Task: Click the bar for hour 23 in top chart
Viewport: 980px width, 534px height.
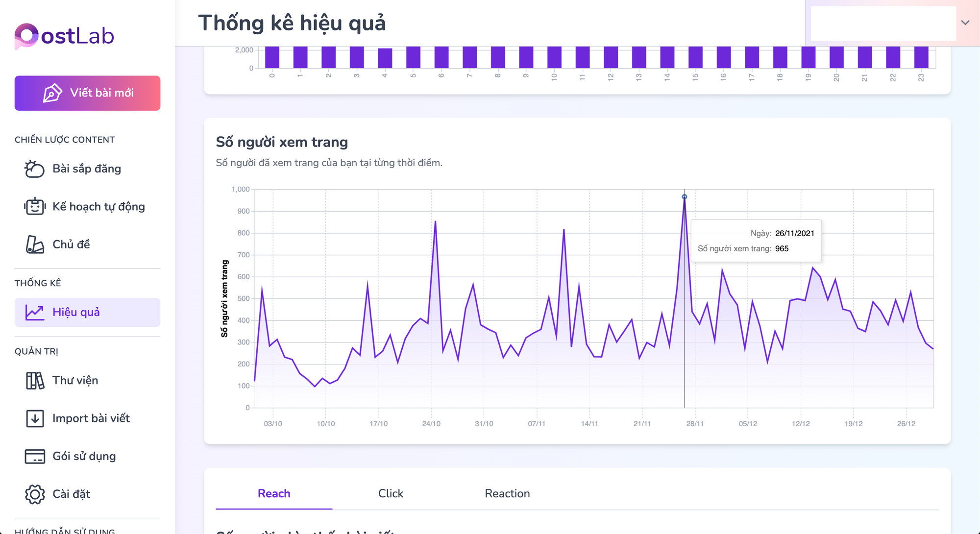Action: (921, 57)
